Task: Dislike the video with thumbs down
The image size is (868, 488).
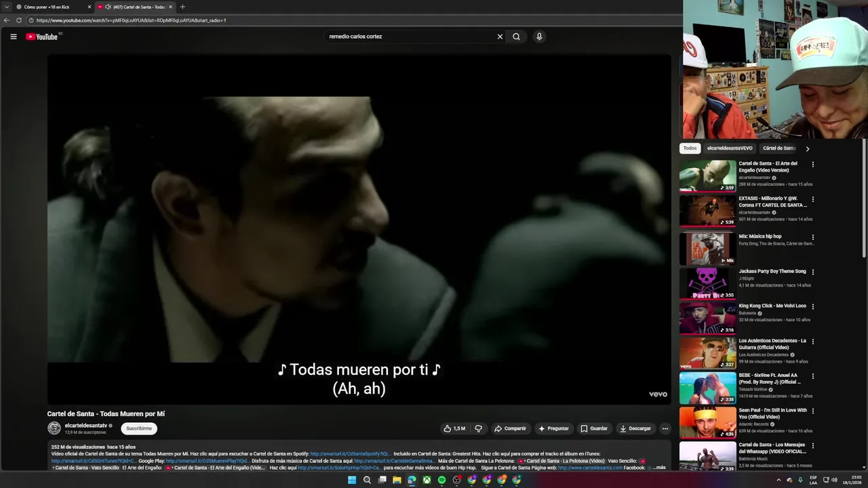Action: pyautogui.click(x=479, y=428)
